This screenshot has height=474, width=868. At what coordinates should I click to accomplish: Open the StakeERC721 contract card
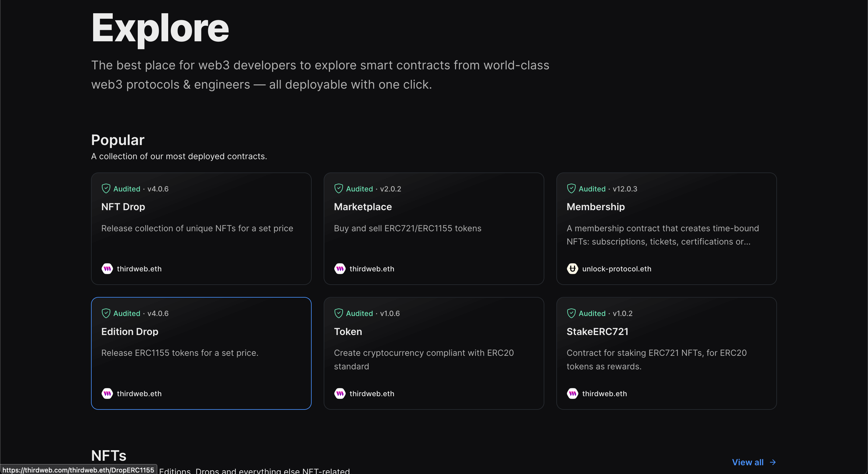[x=666, y=353]
